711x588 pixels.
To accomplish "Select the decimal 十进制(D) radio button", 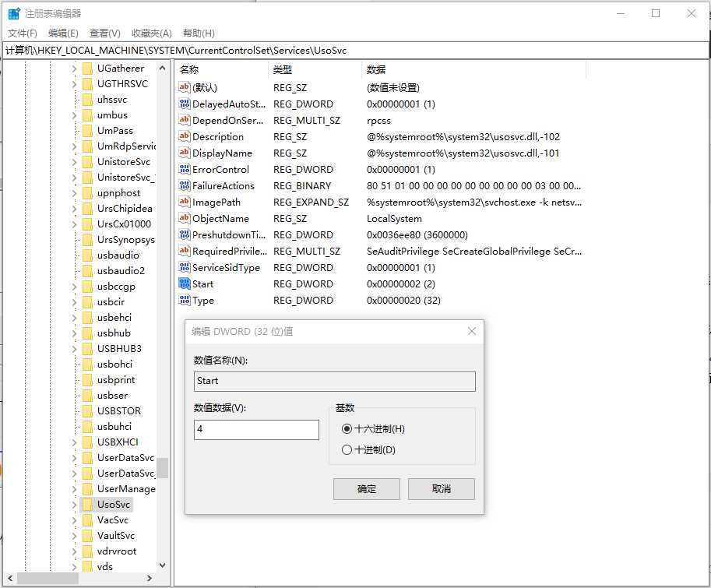I will [x=347, y=449].
